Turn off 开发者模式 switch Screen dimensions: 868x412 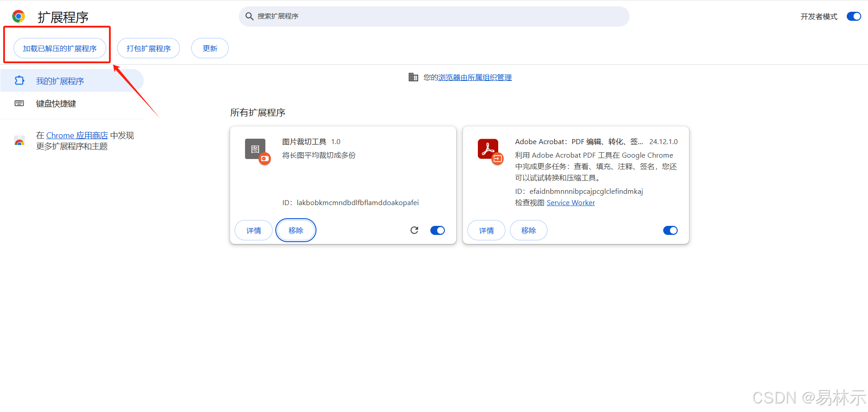854,16
